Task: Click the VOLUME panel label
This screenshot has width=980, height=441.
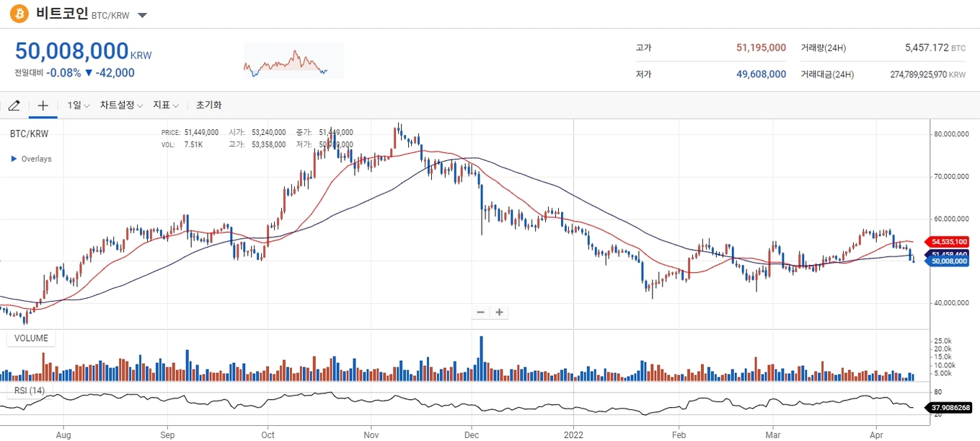Action: [31, 339]
